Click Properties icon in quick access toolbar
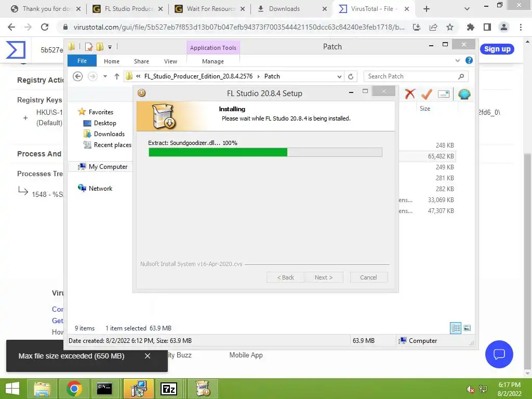Image resolution: width=532 pixels, height=399 pixels. 89,47
